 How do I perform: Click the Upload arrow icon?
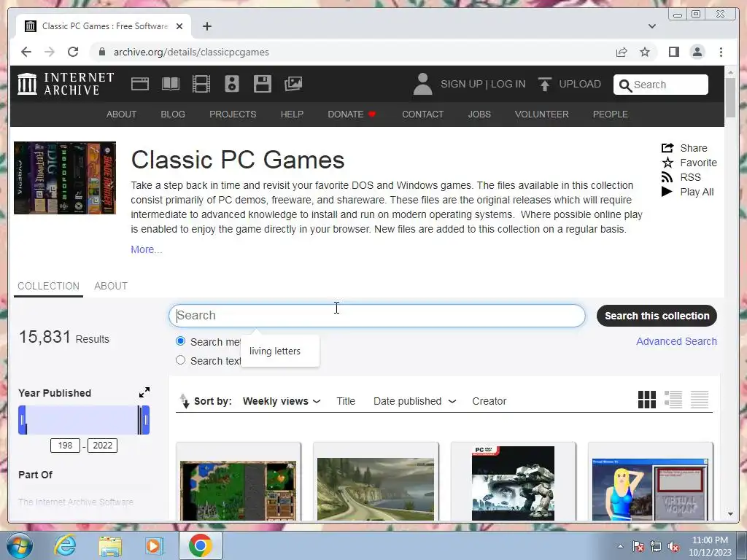point(544,85)
